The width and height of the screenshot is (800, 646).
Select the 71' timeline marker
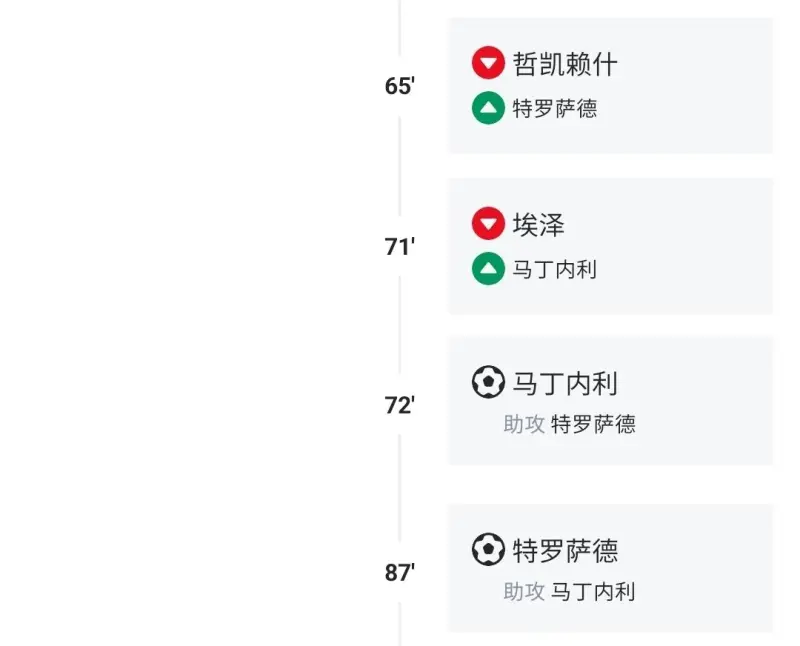pos(399,246)
